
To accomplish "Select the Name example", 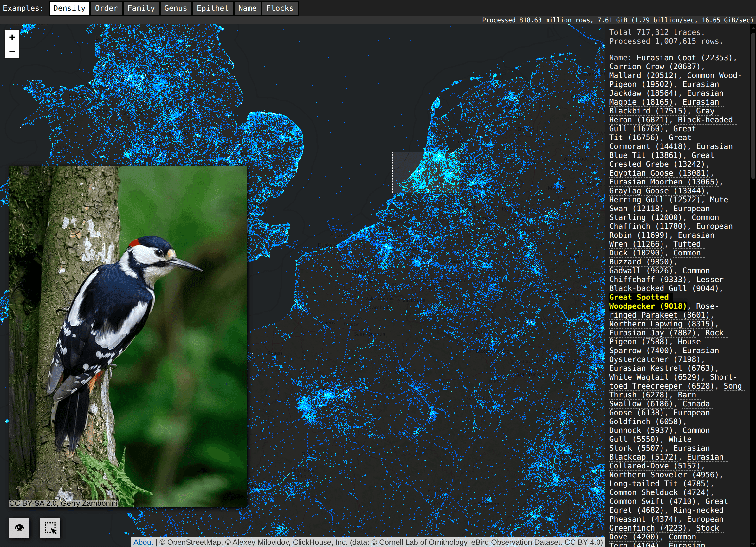I will 247,8.
